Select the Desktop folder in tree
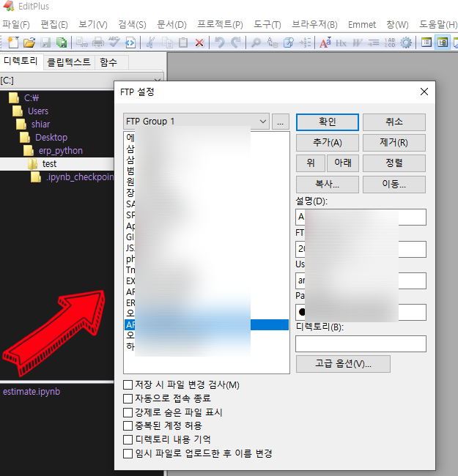Image resolution: width=458 pixels, height=476 pixels. click(x=51, y=138)
